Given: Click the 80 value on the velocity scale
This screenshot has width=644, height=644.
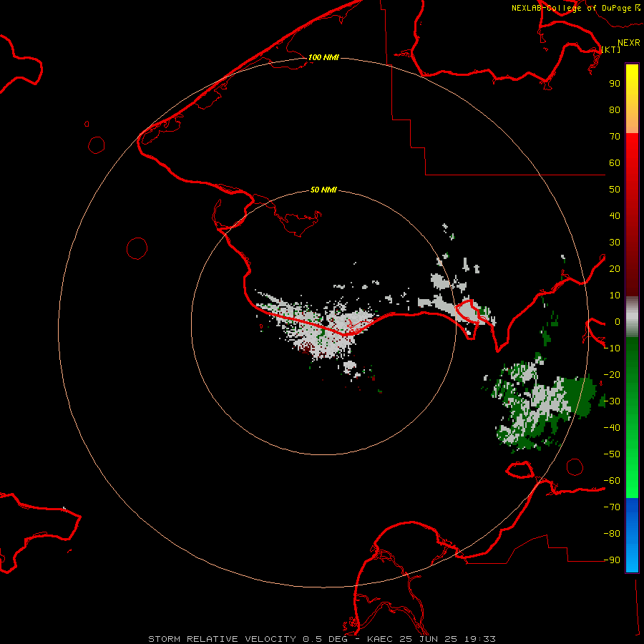Looking at the screenshot, I should [x=615, y=109].
